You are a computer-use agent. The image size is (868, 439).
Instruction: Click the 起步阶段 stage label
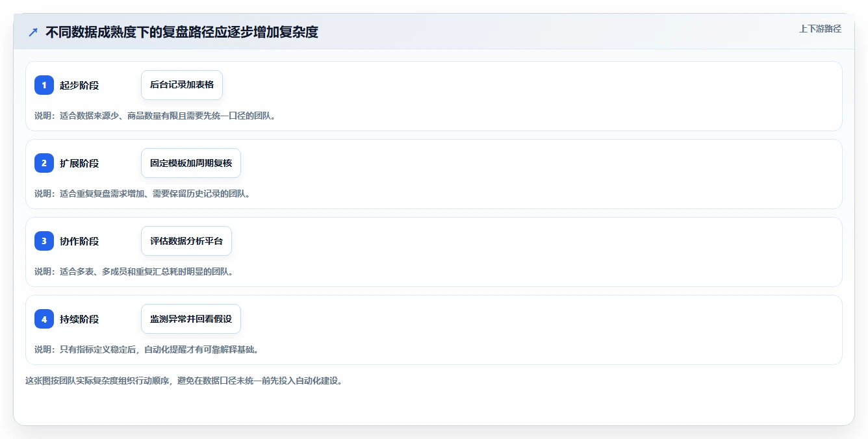[x=79, y=85]
